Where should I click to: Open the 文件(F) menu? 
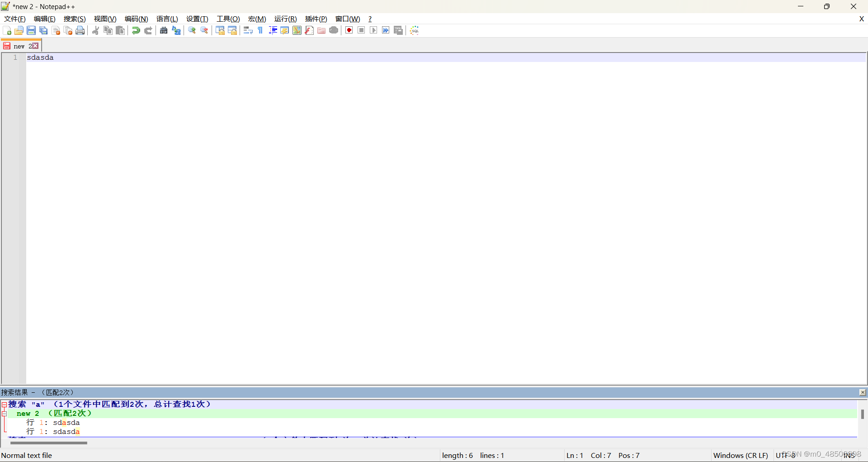click(15, 19)
